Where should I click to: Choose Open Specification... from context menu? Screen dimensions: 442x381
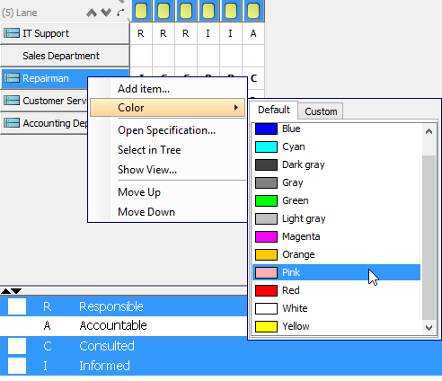(x=167, y=130)
